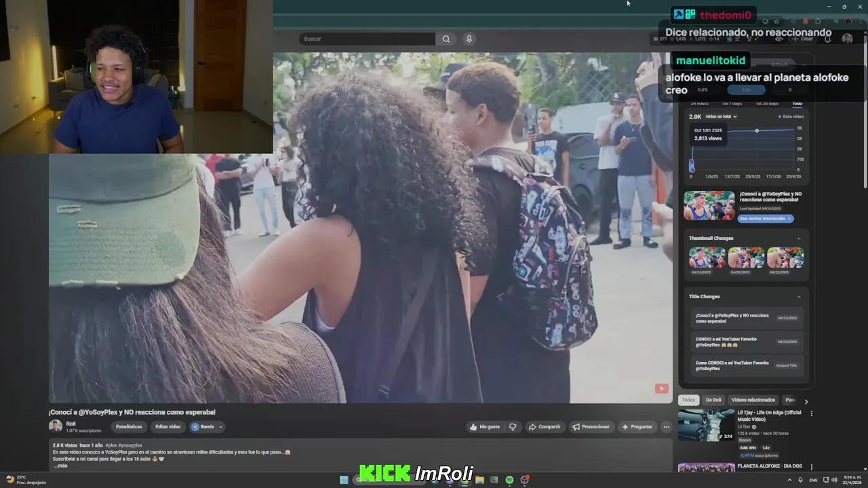This screenshot has width=868, height=488.
Task: Activate voice search microphone icon
Action: (x=469, y=39)
